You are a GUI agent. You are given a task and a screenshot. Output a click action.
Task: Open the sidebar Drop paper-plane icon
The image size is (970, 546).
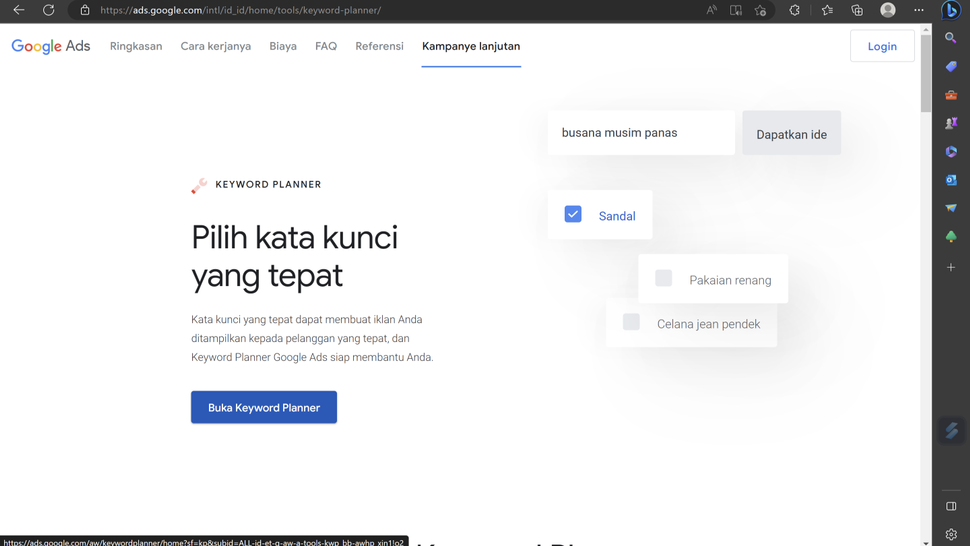[x=951, y=208]
